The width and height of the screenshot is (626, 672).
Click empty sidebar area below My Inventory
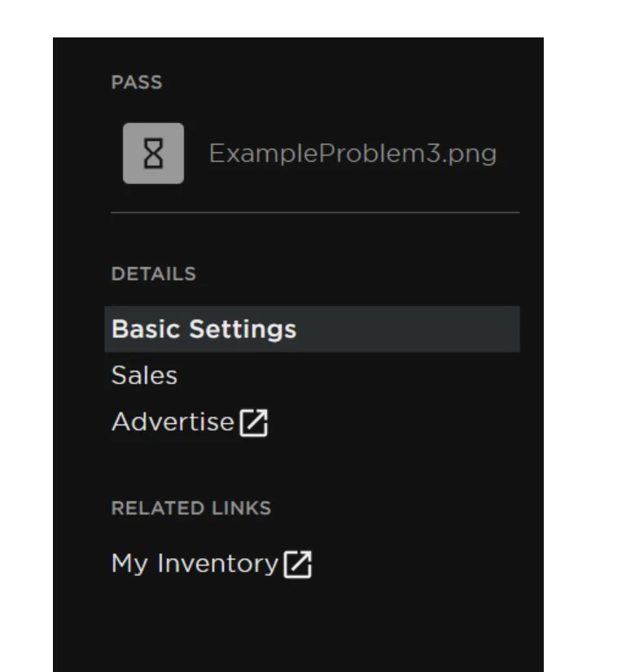pyautogui.click(x=298, y=626)
